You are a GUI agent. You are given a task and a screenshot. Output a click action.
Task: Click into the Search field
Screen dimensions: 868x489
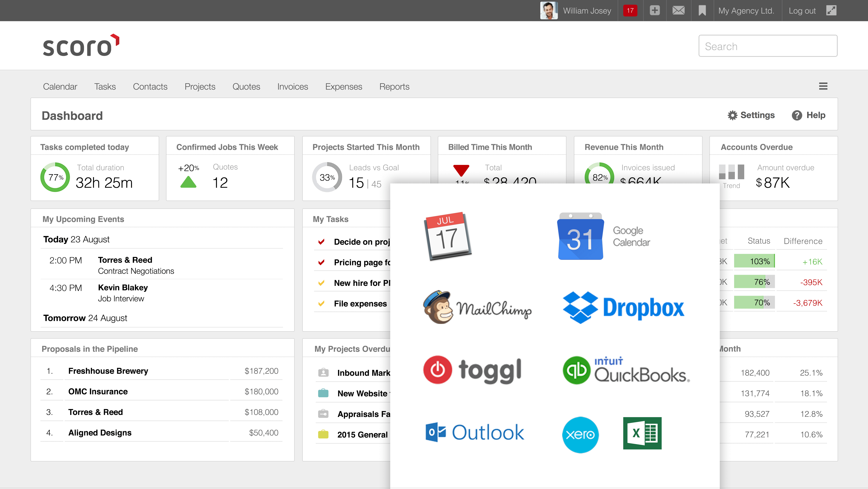point(768,46)
